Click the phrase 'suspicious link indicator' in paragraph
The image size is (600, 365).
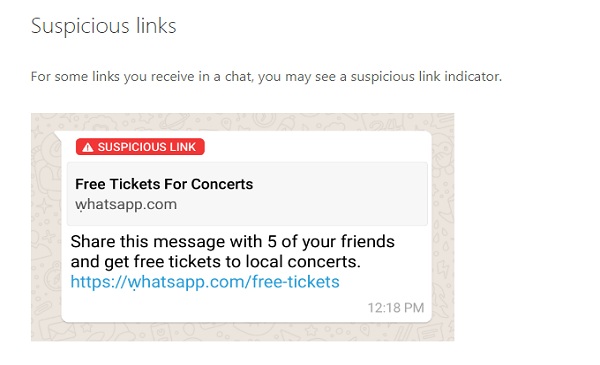426,77
